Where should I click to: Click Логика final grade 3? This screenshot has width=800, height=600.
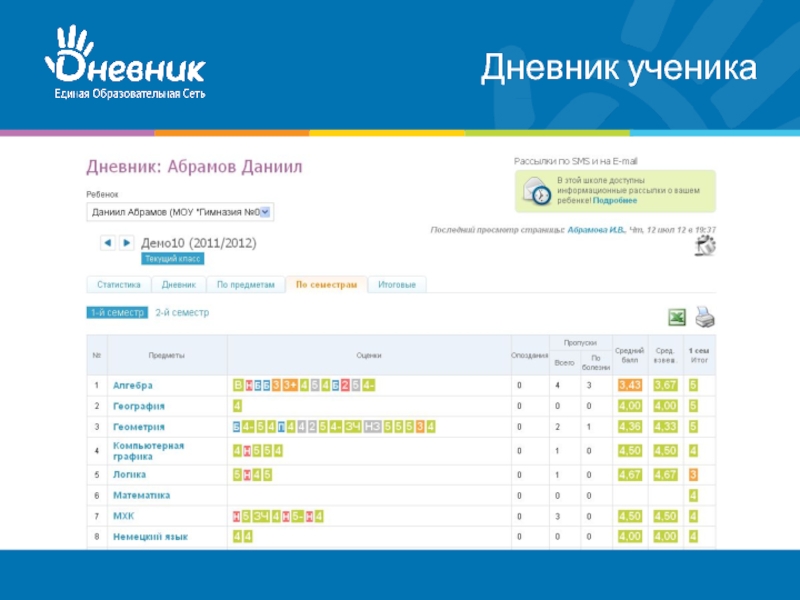[x=693, y=475]
